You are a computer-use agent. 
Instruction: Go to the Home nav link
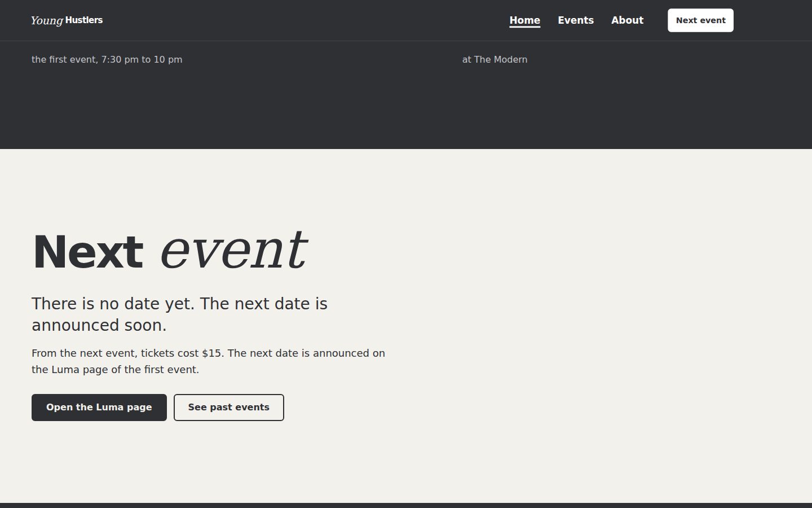point(525,20)
